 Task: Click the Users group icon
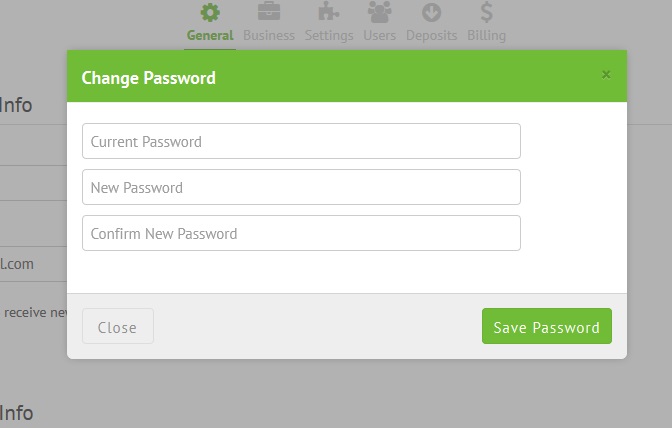[379, 12]
